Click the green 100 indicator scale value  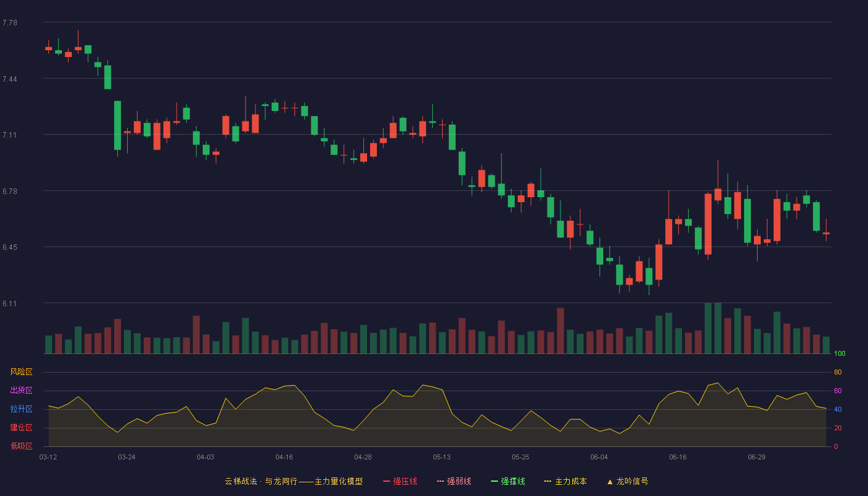(839, 354)
